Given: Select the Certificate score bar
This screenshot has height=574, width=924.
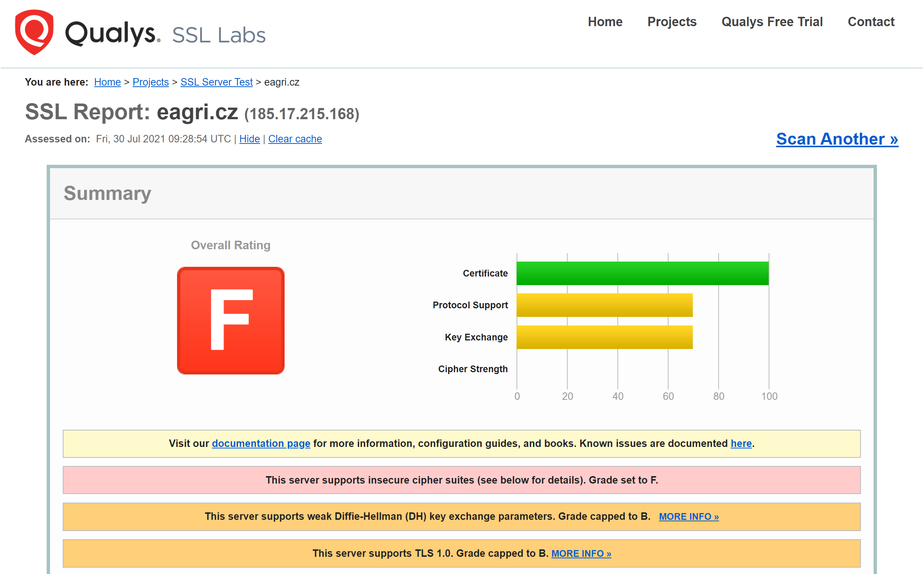Looking at the screenshot, I should point(641,272).
